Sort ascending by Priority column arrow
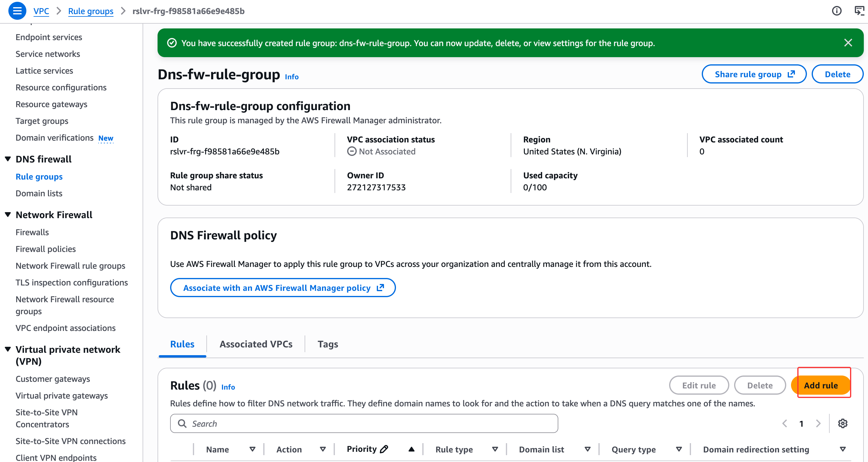The width and height of the screenshot is (868, 462). tap(411, 449)
